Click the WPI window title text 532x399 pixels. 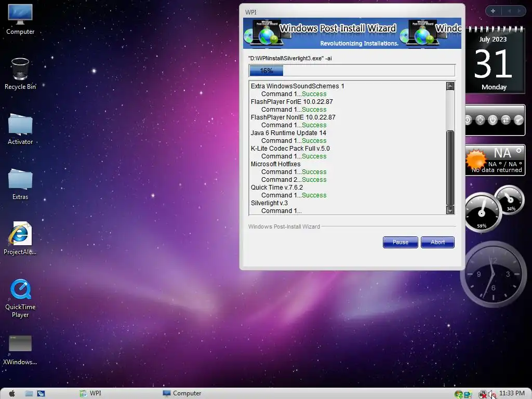251,12
